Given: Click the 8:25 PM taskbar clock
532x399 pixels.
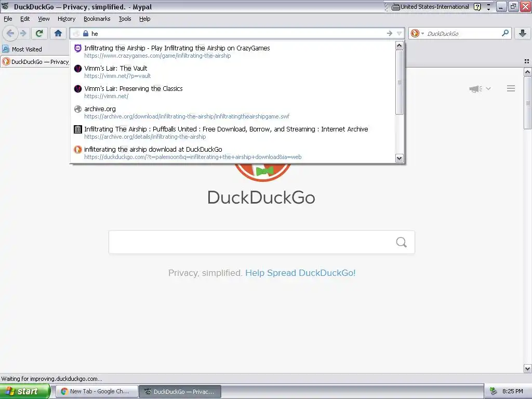Looking at the screenshot, I should point(513,391).
